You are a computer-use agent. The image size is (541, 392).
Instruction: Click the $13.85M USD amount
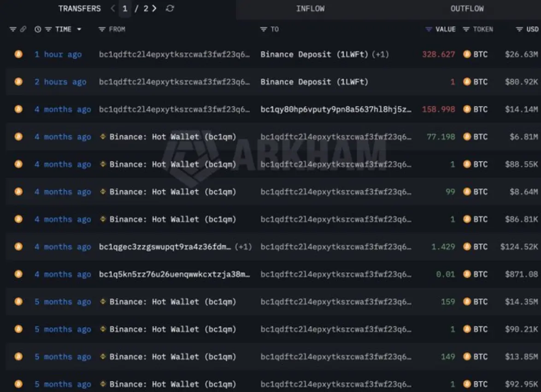pyautogui.click(x=521, y=357)
